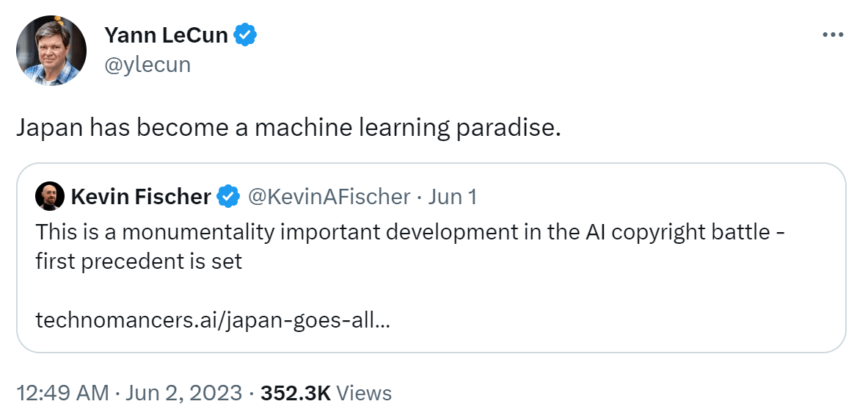Viewport: 868px width, 415px height.
Task: Click the Jun 1 quoted tweet date
Action: pyautogui.click(x=453, y=197)
